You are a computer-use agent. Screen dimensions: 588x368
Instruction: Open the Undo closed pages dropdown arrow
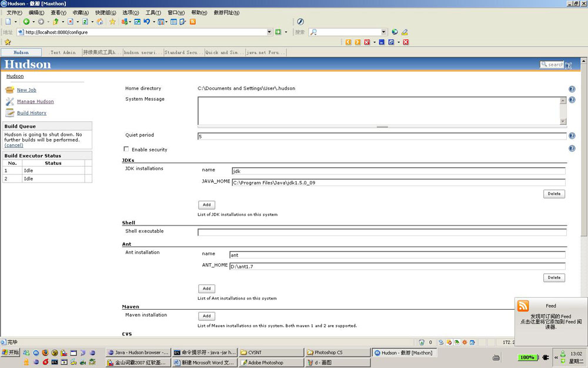pyautogui.click(x=153, y=22)
